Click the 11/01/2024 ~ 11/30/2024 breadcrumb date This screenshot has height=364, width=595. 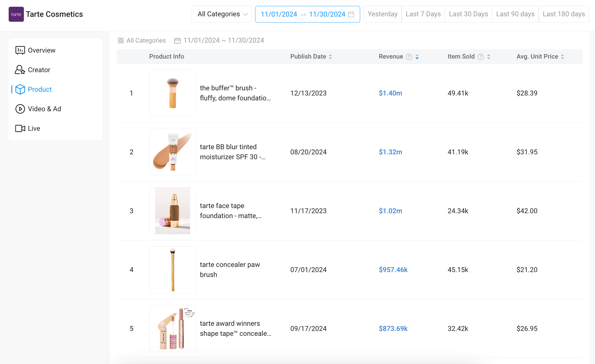point(224,40)
